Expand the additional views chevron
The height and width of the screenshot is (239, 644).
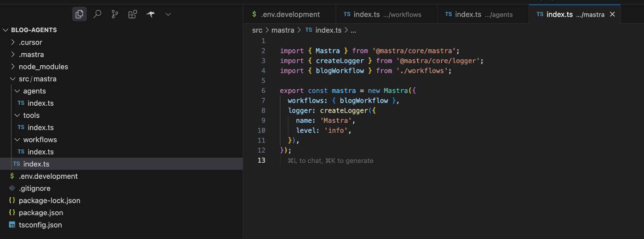[168, 14]
